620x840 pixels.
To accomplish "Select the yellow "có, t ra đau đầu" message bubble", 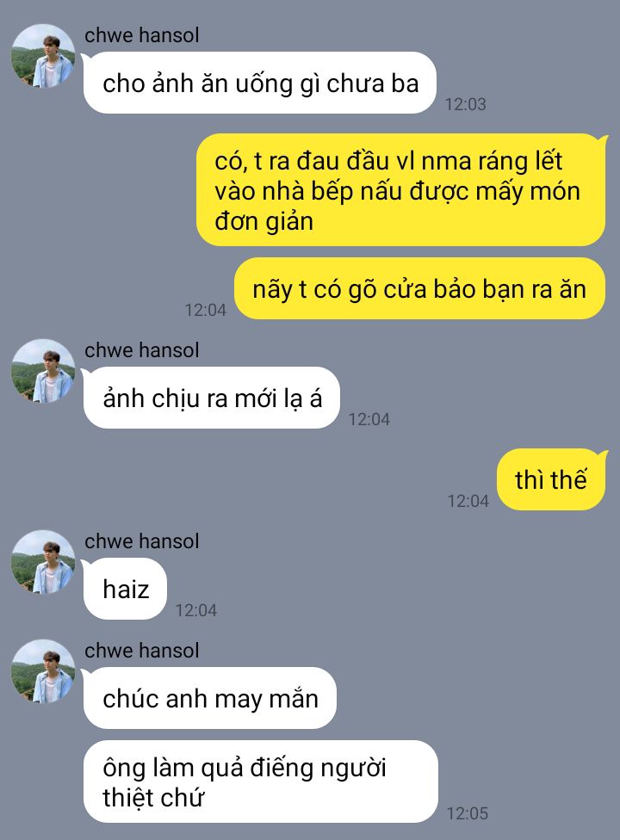I will tap(400, 190).
